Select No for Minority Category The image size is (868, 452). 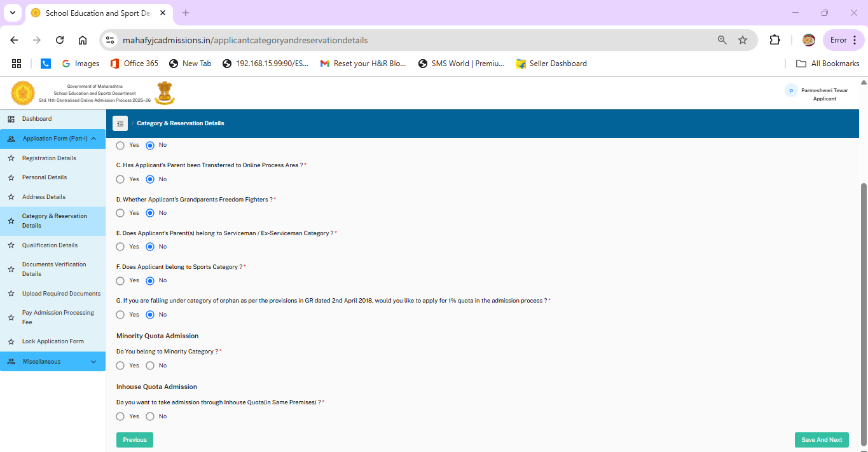(x=150, y=366)
